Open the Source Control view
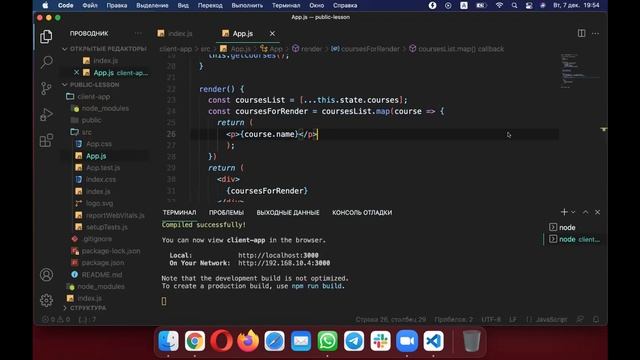640x360 pixels. pyautogui.click(x=46, y=88)
